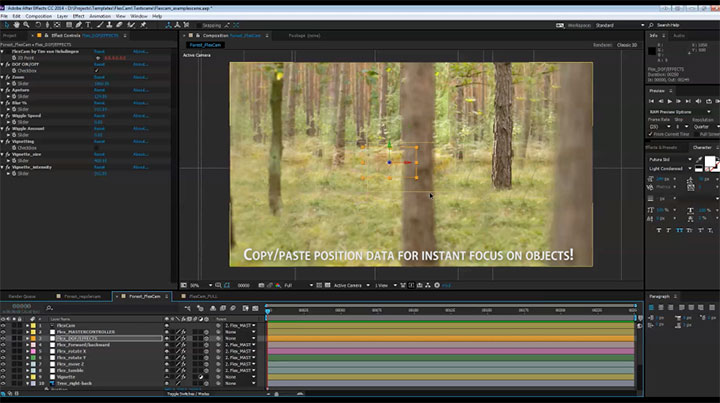
Task: Click the All Caps text style icon
Action: [x=679, y=230]
